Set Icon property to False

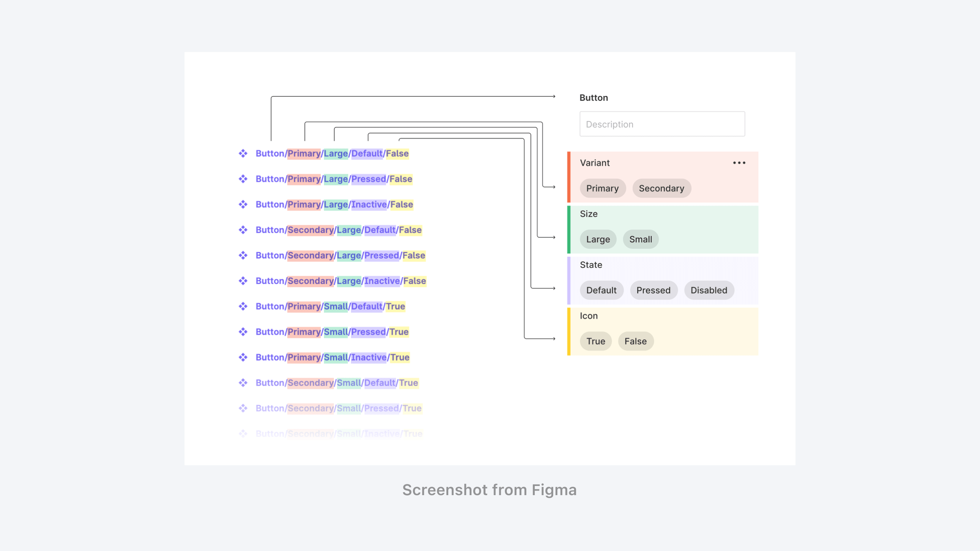point(635,341)
